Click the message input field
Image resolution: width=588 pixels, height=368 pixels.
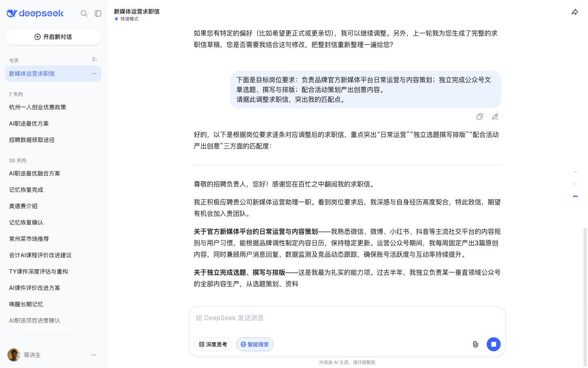click(x=347, y=318)
